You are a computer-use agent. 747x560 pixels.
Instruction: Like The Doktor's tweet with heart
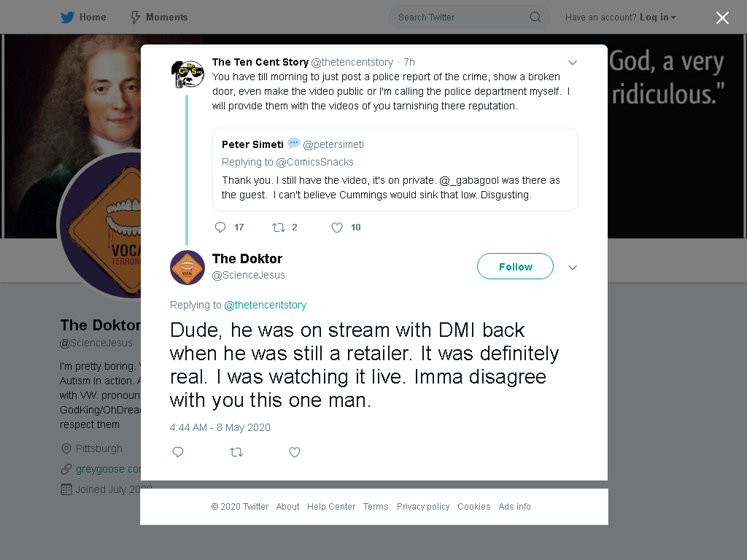pyautogui.click(x=295, y=452)
